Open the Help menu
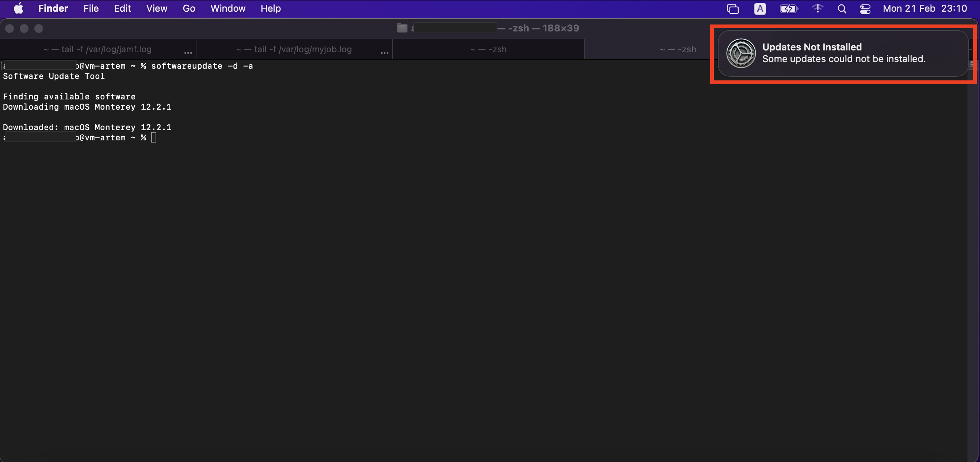 tap(271, 8)
